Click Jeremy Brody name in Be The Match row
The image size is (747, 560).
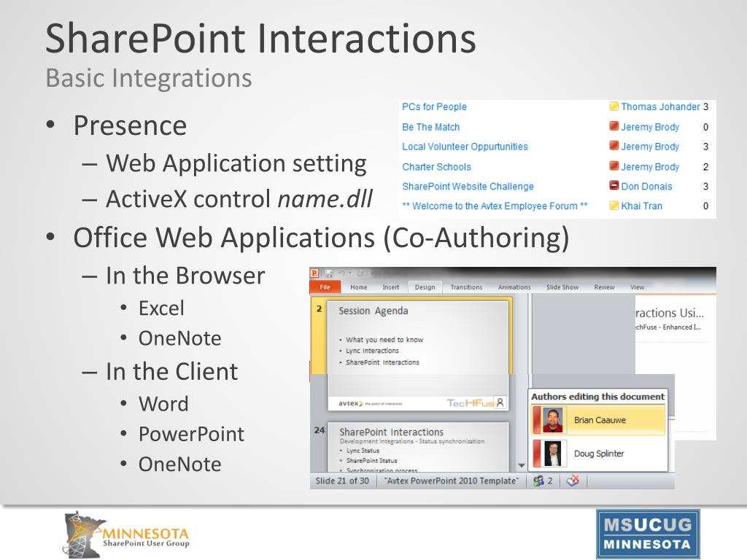click(650, 127)
